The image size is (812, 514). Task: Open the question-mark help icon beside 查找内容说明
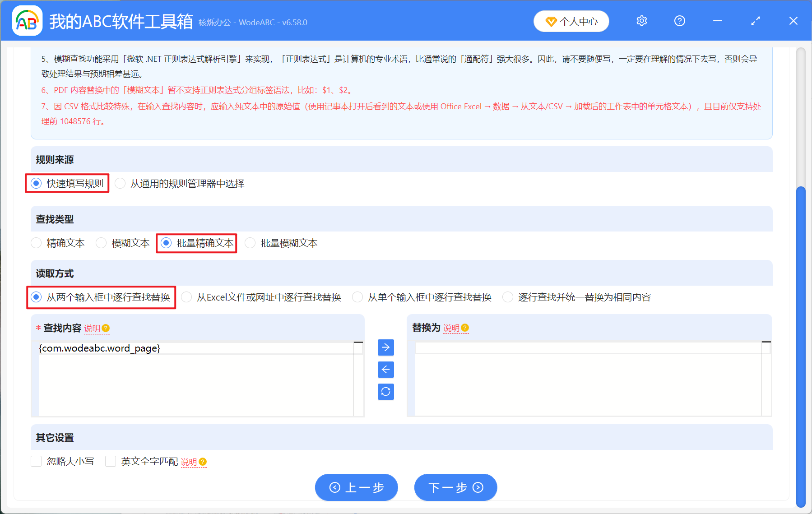click(x=106, y=329)
